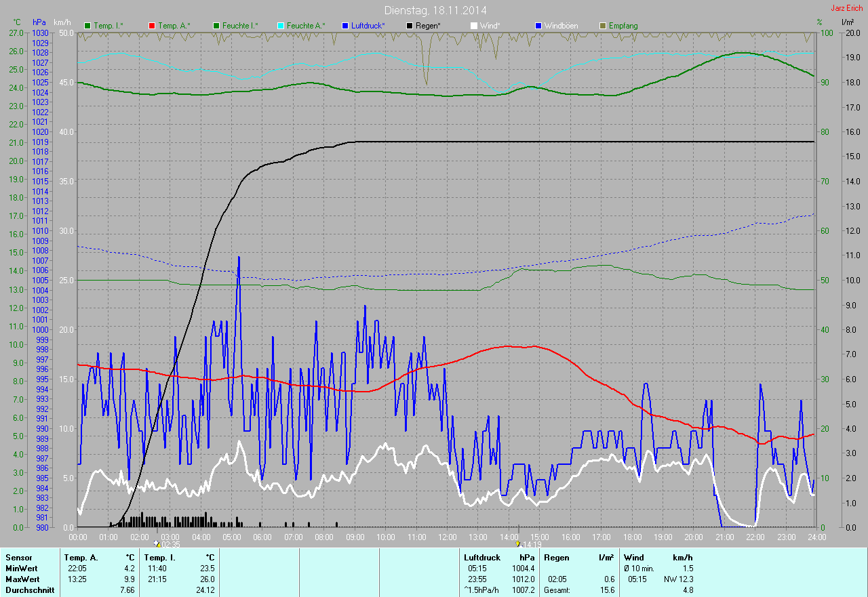Click the olive Empfang legend square
The height and width of the screenshot is (597, 868).
pyautogui.click(x=603, y=26)
